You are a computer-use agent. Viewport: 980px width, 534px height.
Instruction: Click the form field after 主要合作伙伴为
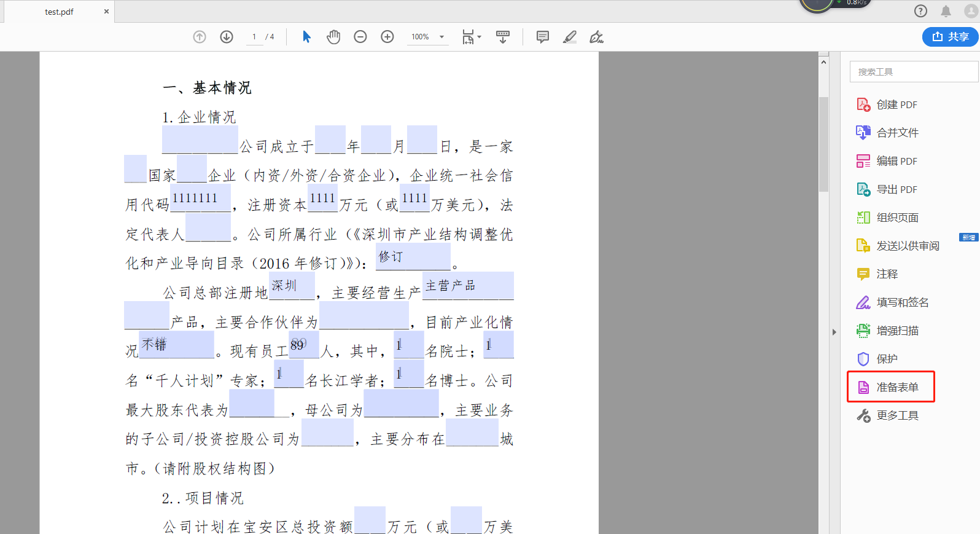364,315
